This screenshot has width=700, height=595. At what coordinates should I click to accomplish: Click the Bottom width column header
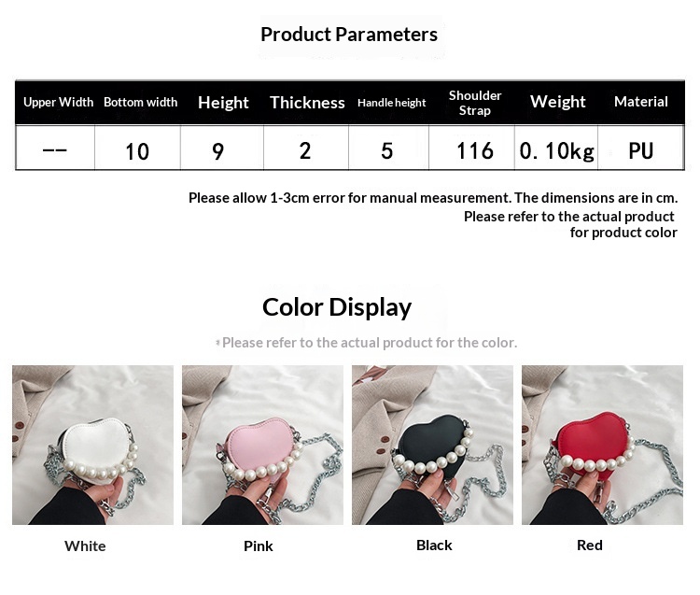(x=141, y=103)
